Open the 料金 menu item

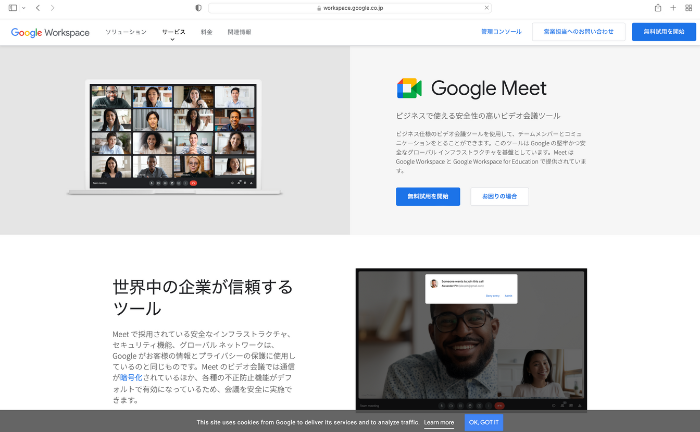click(x=206, y=32)
